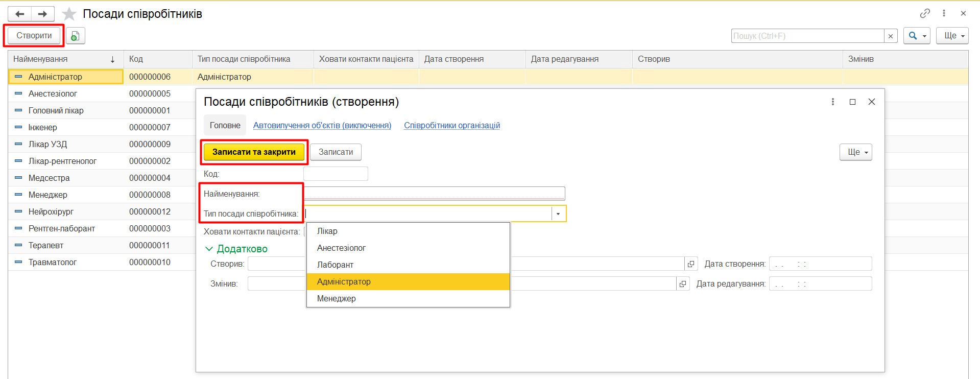The image size is (980, 379).
Task: Click the forward navigation arrow
Action: click(x=42, y=14)
